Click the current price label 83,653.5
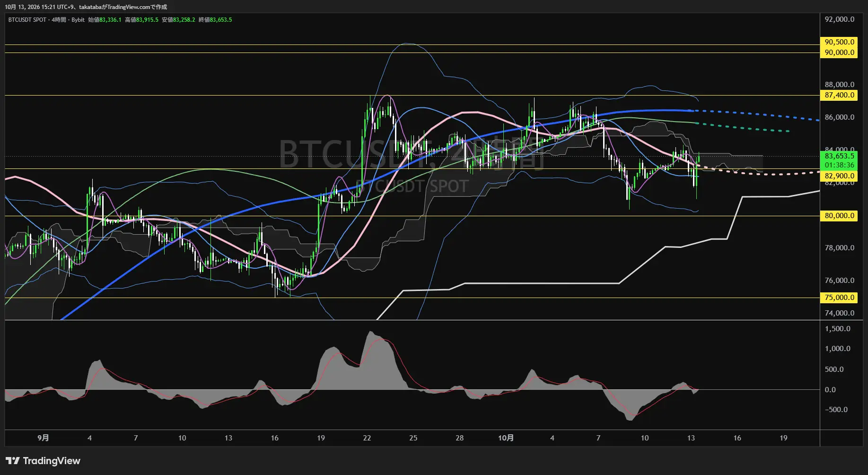Screen dimensions: 868x475 point(839,156)
